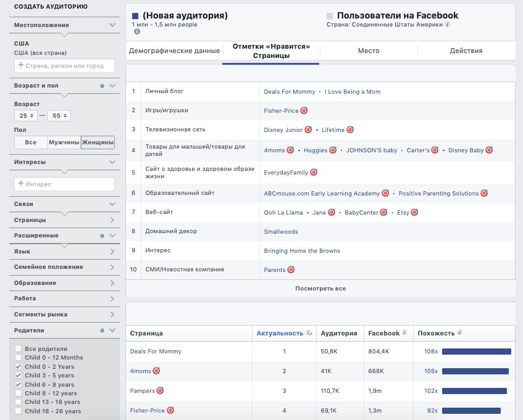Collapse the Возраст и пол section chevron
The height and width of the screenshot is (420, 523).
112,86
